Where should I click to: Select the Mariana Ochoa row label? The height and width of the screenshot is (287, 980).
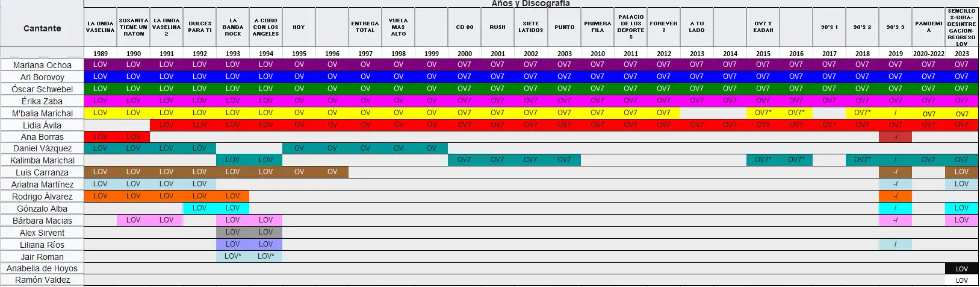pyautogui.click(x=42, y=65)
